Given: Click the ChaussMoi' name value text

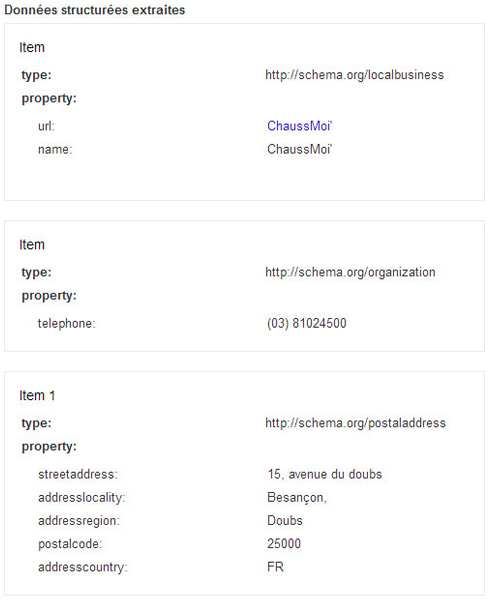Looking at the screenshot, I should tap(299, 149).
